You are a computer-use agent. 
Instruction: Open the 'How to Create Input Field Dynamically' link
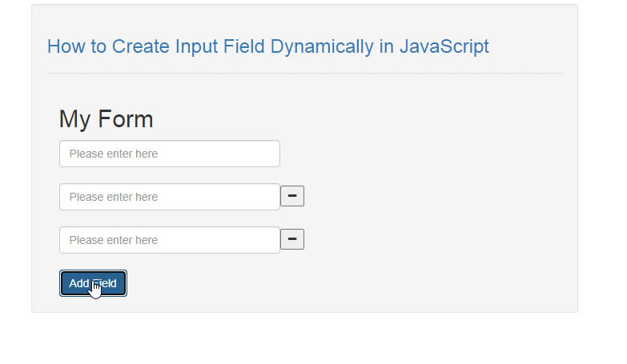[267, 46]
